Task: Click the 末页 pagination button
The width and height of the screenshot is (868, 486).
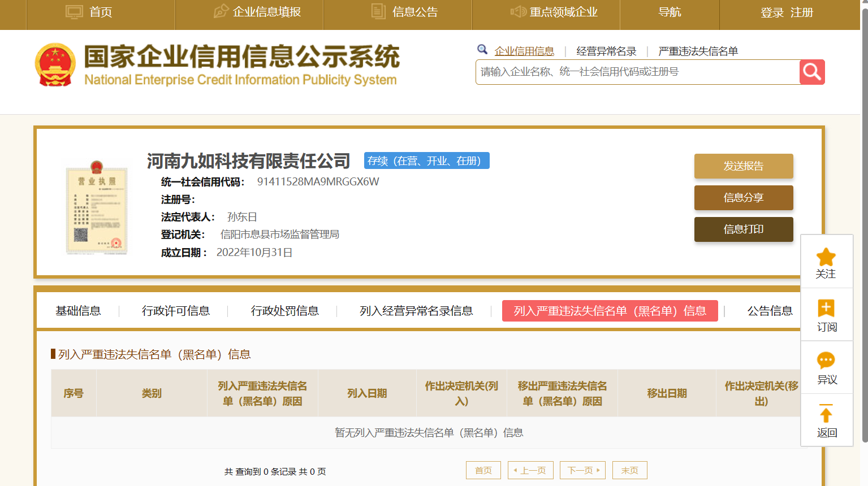Action: (630, 470)
